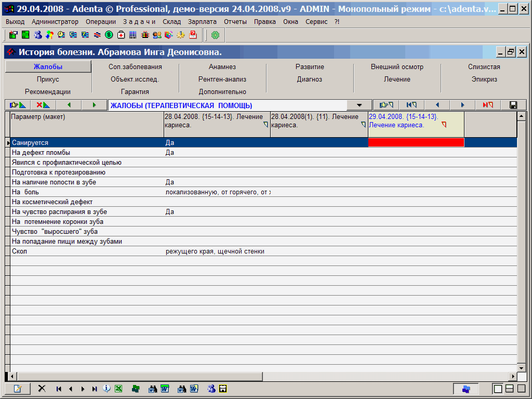
Task: Click the red X delete template icon
Action: [x=43, y=105]
